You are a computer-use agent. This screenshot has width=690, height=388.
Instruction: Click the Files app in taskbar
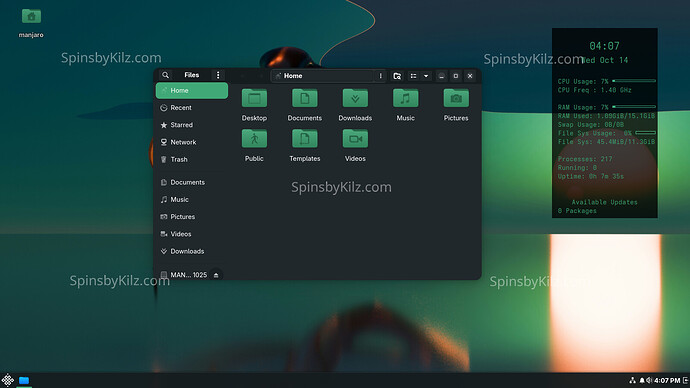click(x=24, y=380)
